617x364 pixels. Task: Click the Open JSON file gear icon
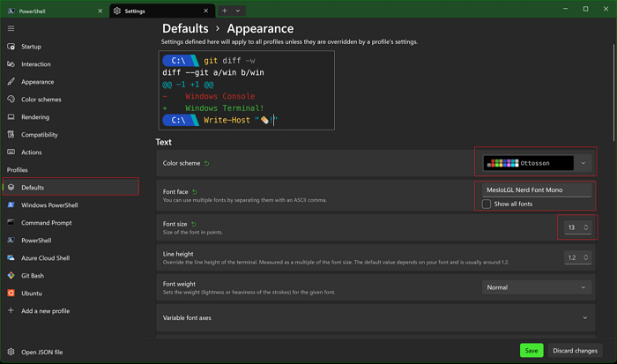click(11, 352)
